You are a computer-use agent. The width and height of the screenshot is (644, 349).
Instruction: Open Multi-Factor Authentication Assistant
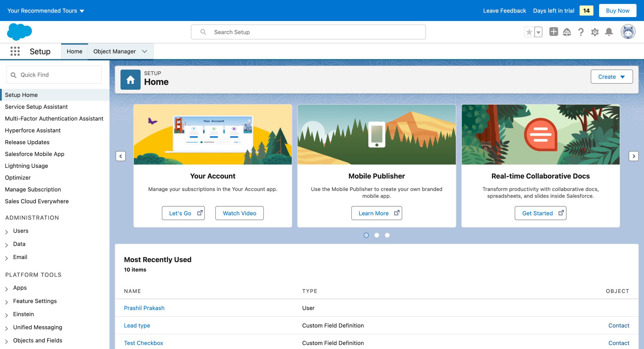(54, 119)
